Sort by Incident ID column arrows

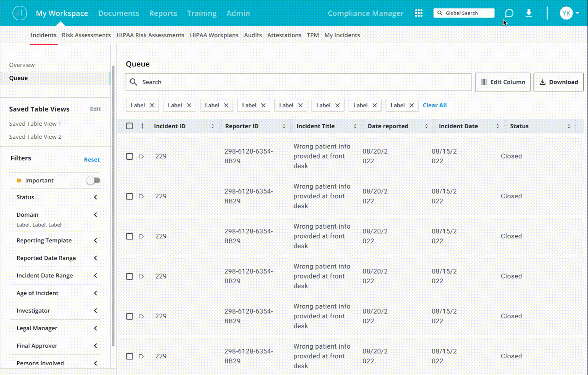click(x=213, y=126)
